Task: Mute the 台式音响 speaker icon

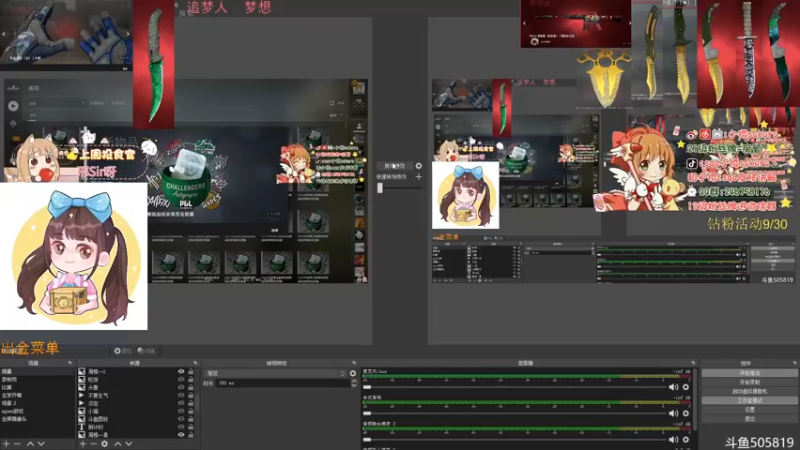Action: tap(673, 413)
